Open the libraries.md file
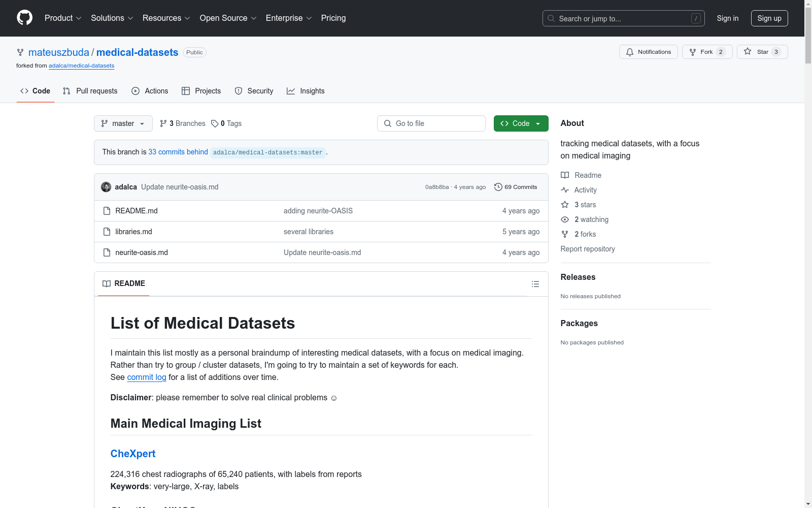Screen dimensions: 812x508 pos(133,232)
